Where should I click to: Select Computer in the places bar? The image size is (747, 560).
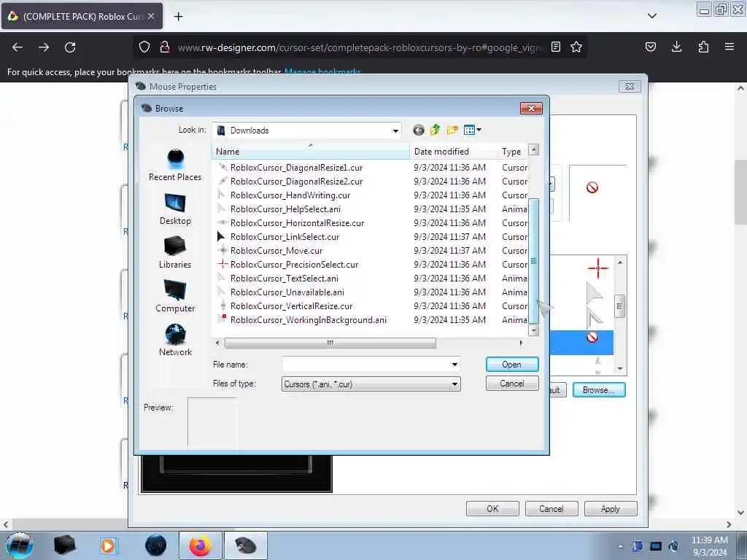[175, 297]
